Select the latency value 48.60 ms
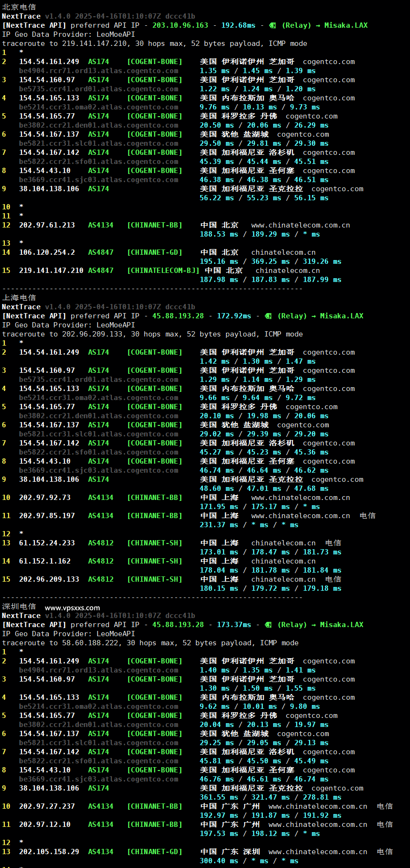Image resolution: width=410 pixels, height=868 pixels. point(217,488)
